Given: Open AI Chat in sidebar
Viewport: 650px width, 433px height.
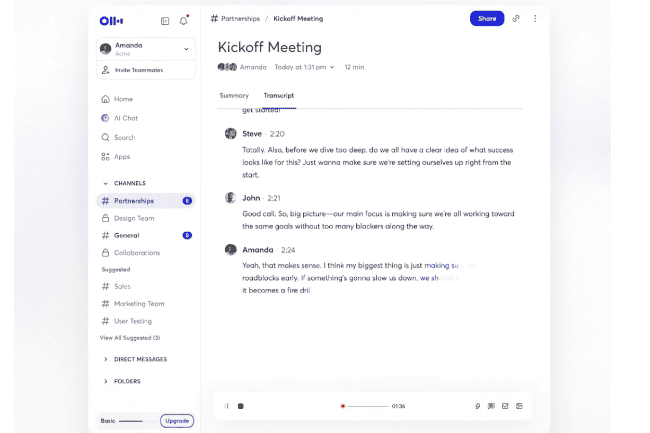Looking at the screenshot, I should tap(124, 118).
